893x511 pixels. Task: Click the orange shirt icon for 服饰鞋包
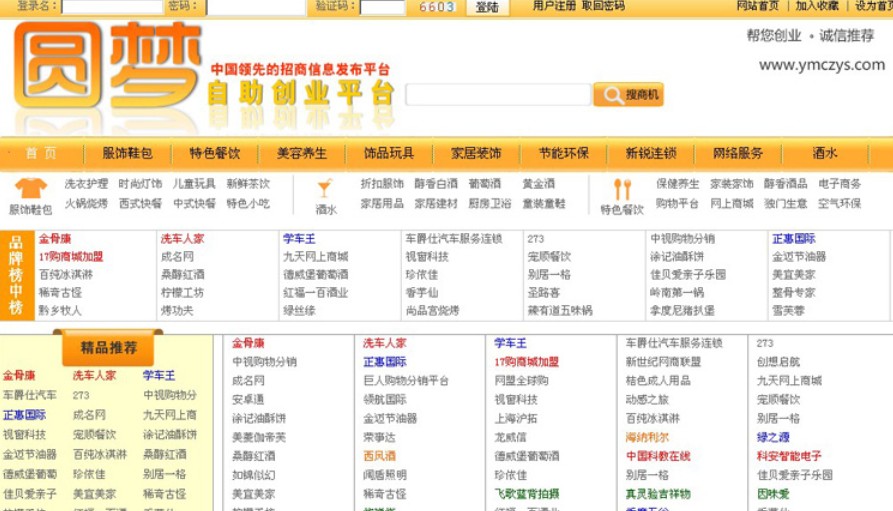pos(31,187)
